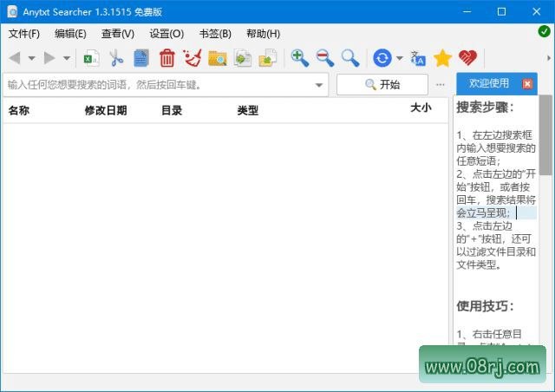Click the 搜索步骤 heading text
Image resolution: width=555 pixels, height=392 pixels.
(485, 108)
